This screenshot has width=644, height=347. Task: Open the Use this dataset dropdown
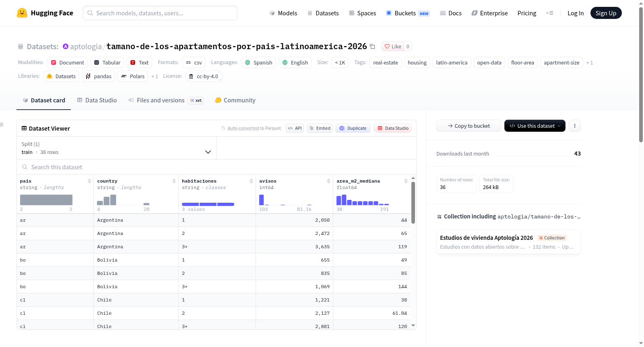point(535,126)
